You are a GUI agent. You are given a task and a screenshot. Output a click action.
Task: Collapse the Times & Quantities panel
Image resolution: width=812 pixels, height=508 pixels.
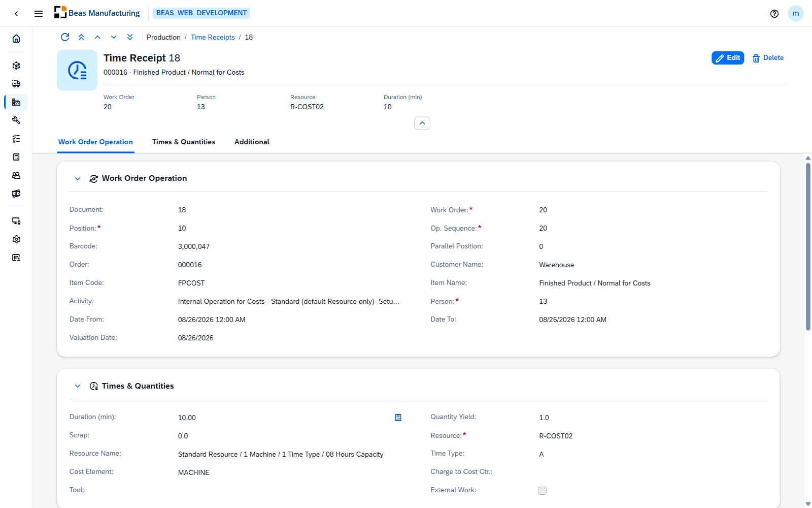point(78,386)
